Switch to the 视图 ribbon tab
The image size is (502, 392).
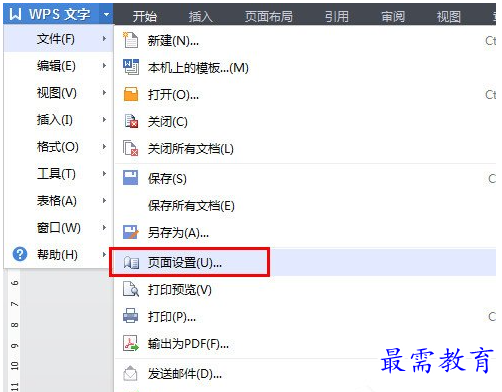tap(449, 16)
